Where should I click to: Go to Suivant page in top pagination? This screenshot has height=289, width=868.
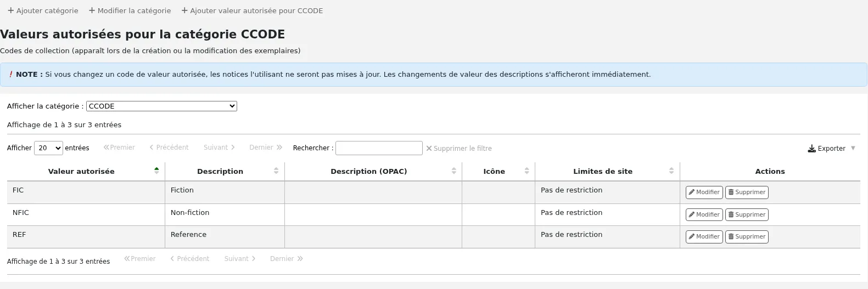[x=219, y=148]
